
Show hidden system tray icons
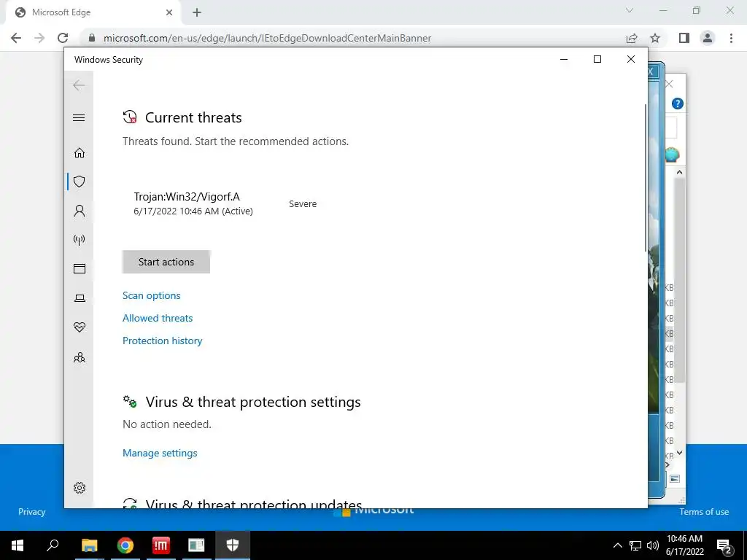tap(617, 545)
